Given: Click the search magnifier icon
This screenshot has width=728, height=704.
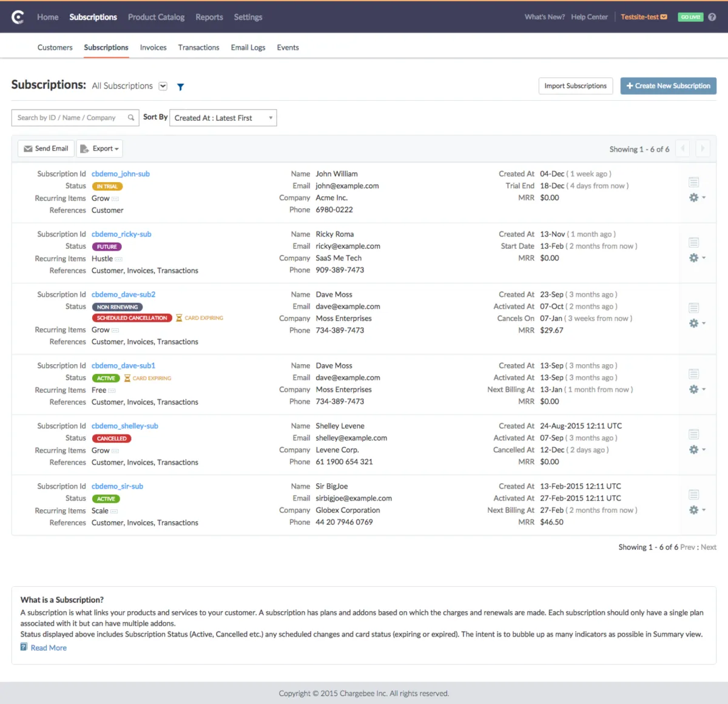Looking at the screenshot, I should [x=131, y=118].
